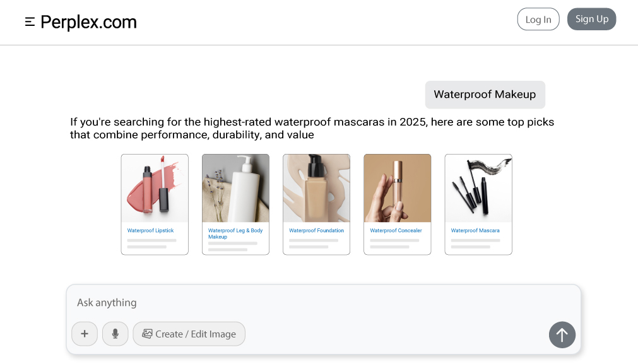Open the Waterproof Foundation product image

tap(316, 188)
